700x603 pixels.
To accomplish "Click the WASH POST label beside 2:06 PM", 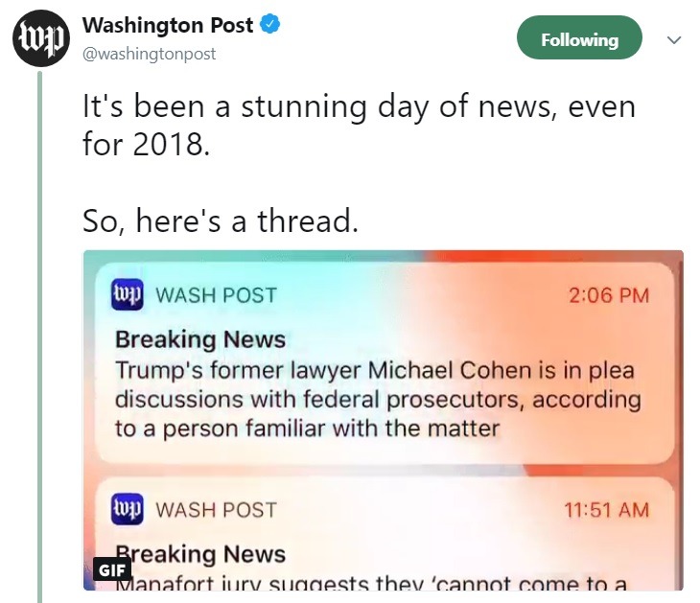I will (216, 295).
